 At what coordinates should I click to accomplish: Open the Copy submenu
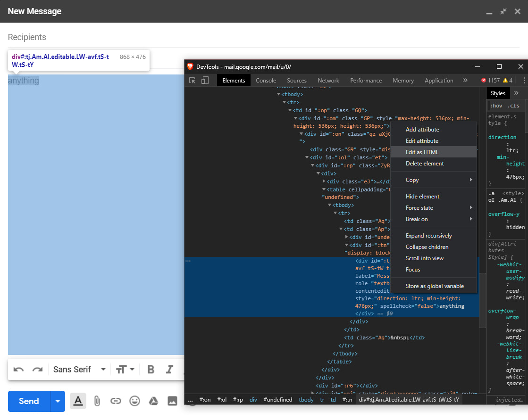click(434, 180)
